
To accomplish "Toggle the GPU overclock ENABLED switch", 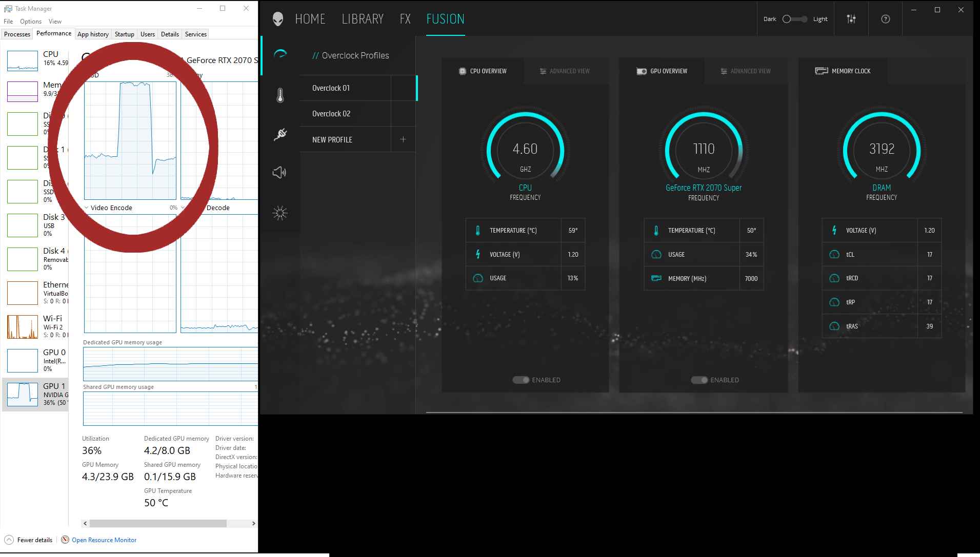I will [x=699, y=380].
